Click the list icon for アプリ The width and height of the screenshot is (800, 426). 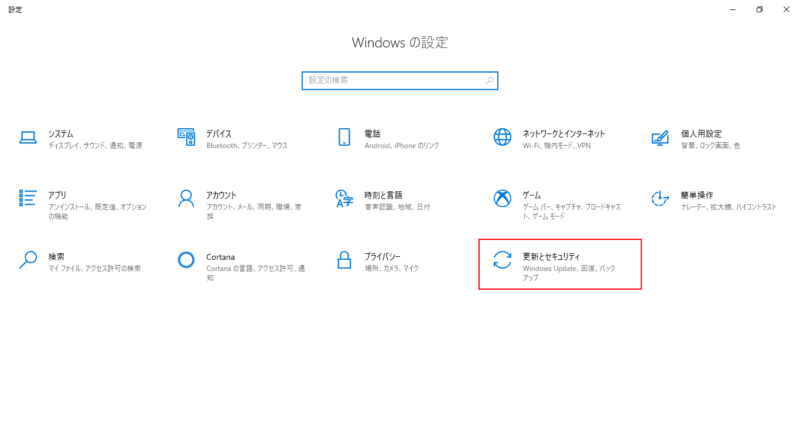pos(28,198)
